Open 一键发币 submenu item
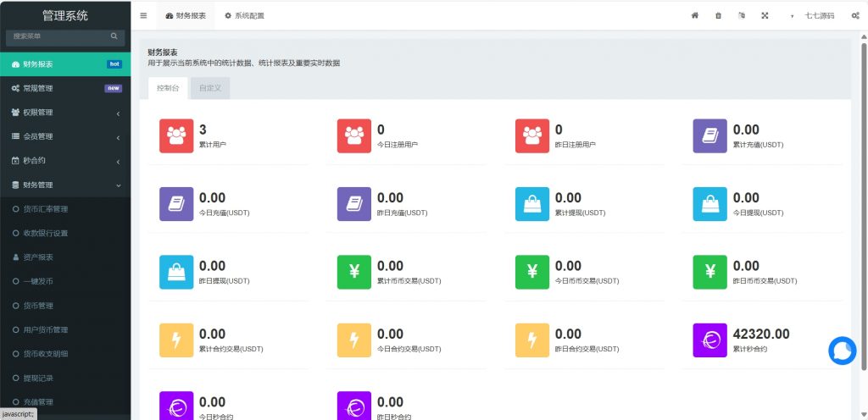Viewport: 868px width, 420px height. pyautogui.click(x=65, y=281)
